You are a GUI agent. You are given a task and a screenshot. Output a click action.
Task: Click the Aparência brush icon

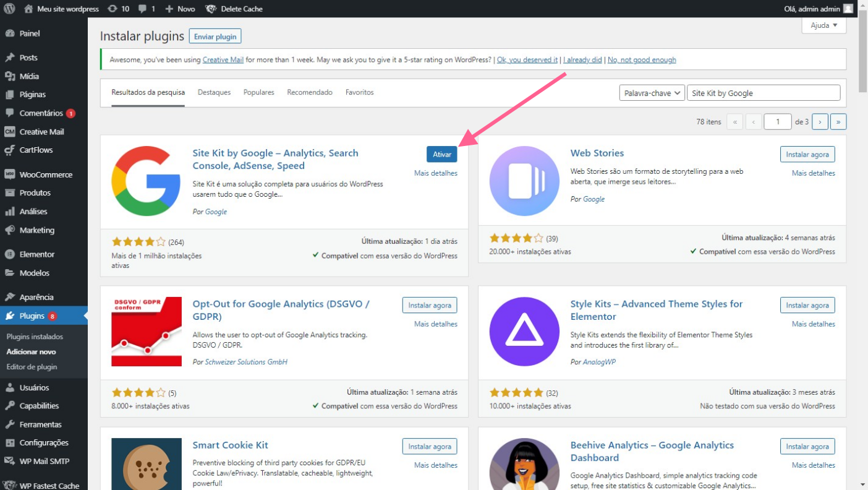pos(9,297)
